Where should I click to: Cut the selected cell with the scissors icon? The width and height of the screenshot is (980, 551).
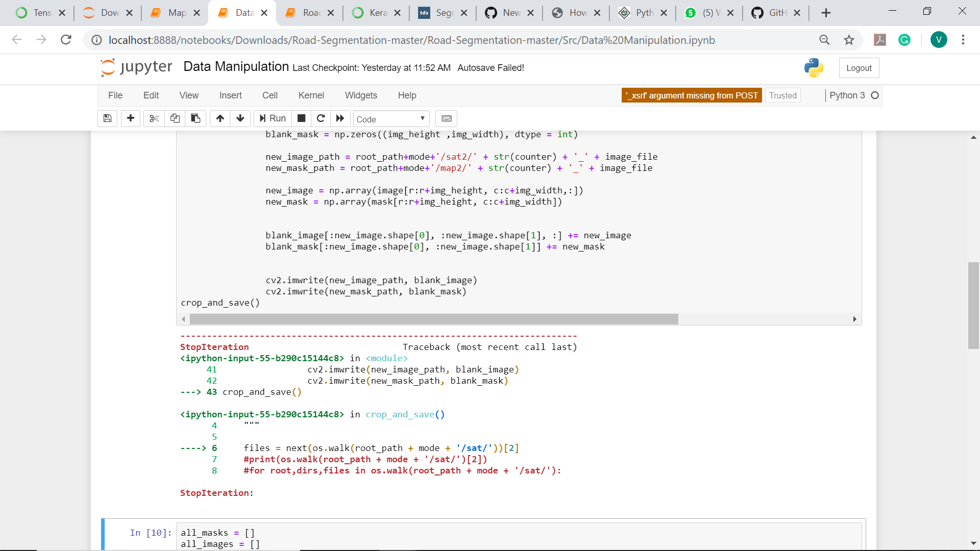tap(154, 118)
